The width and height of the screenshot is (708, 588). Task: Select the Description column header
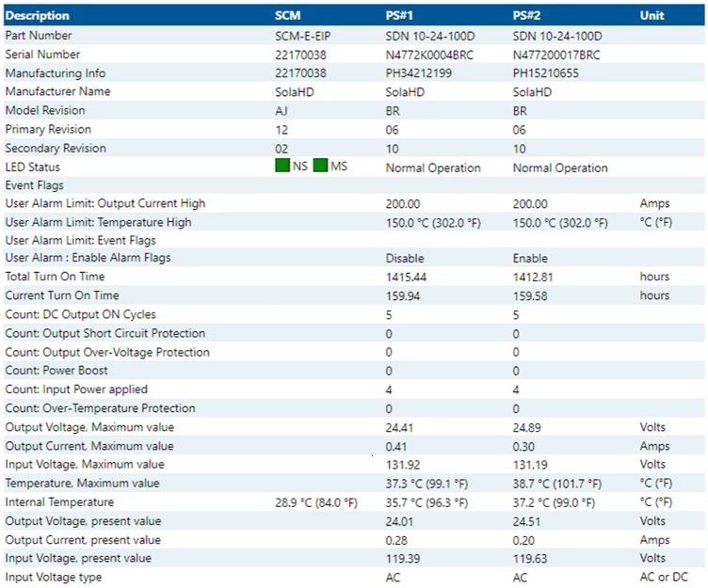38,15
